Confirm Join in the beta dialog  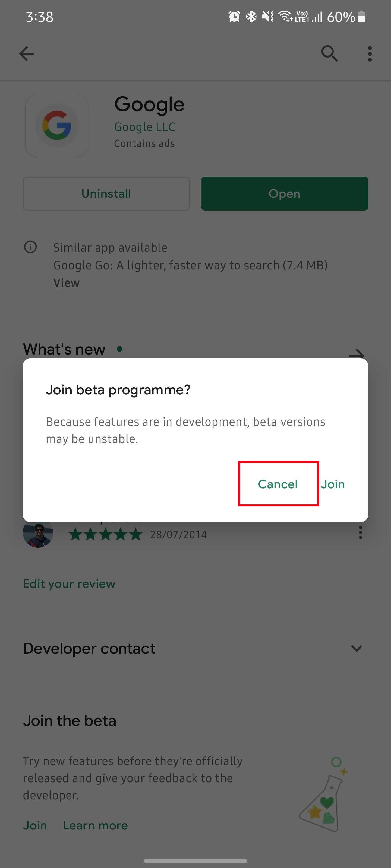[333, 484]
